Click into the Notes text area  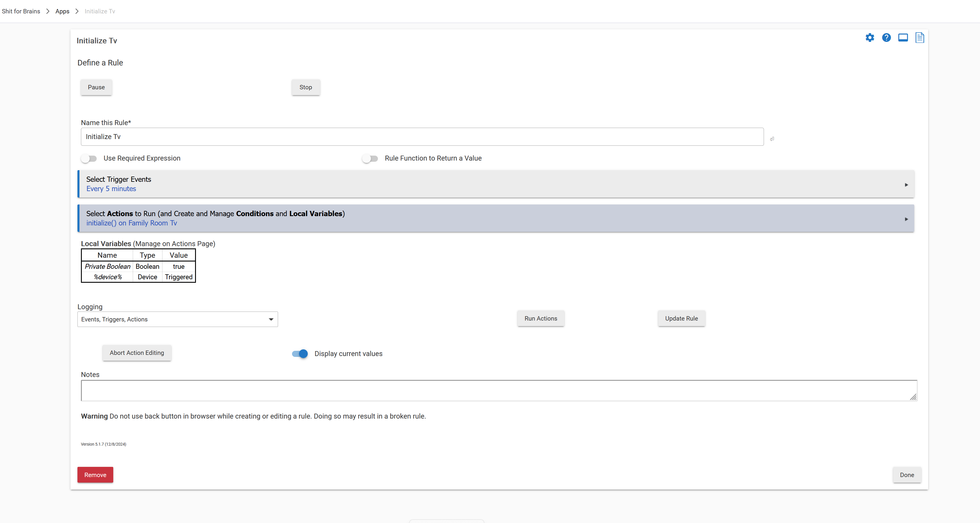click(x=495, y=390)
